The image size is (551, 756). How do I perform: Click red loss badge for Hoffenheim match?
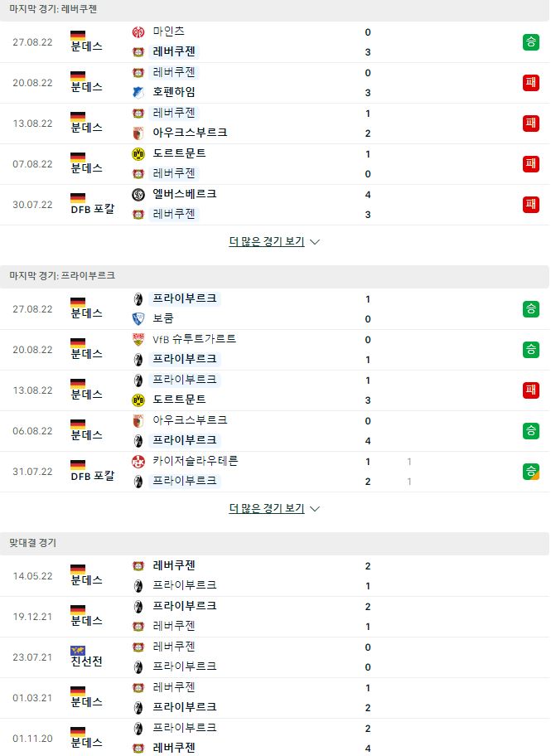531,82
